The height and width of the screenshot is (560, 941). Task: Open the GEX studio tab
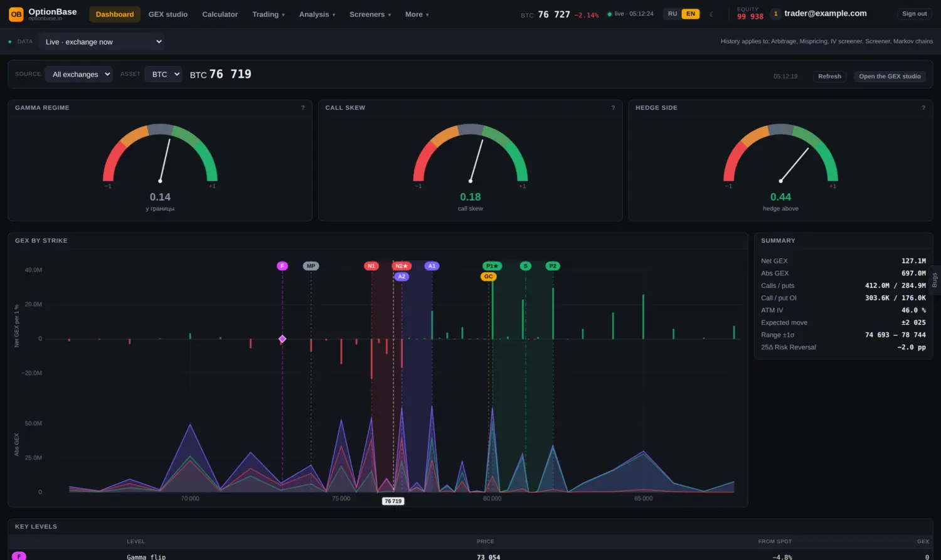(168, 14)
